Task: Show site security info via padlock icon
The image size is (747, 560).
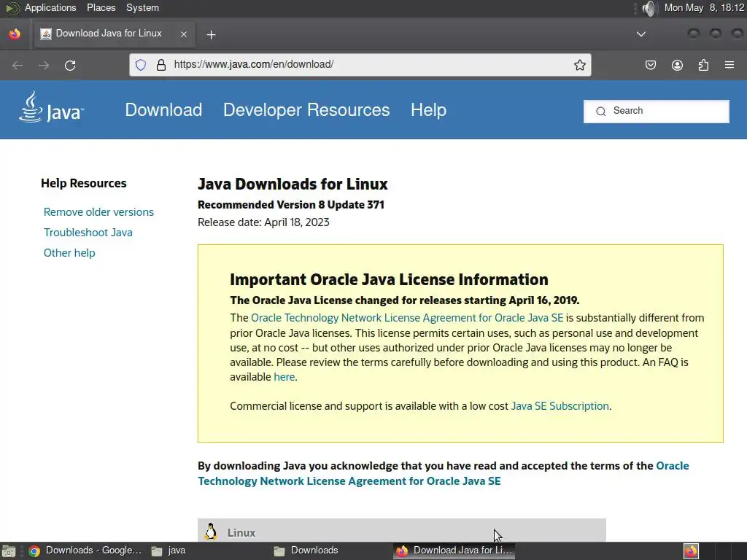Action: click(161, 65)
